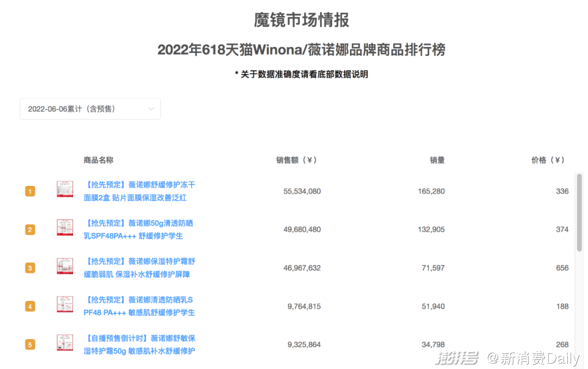Screen dimensions: 588x369
Task: Open the 薇诺娜50g清透防晒乳 product link
Action: (x=138, y=229)
